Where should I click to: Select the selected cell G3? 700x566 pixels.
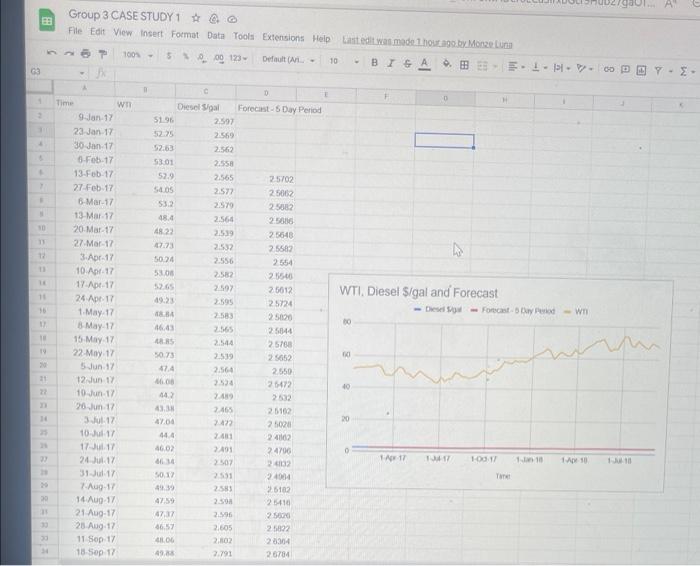click(444, 141)
